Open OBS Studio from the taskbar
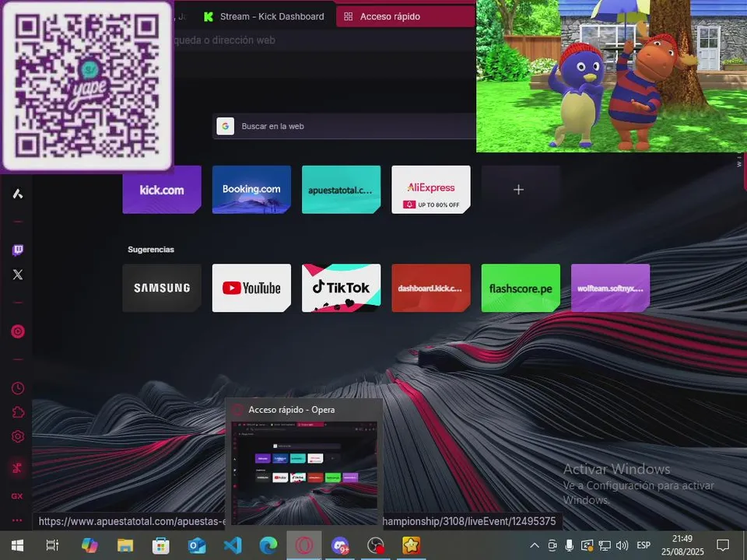Screen dimensions: 747x560 (375, 545)
